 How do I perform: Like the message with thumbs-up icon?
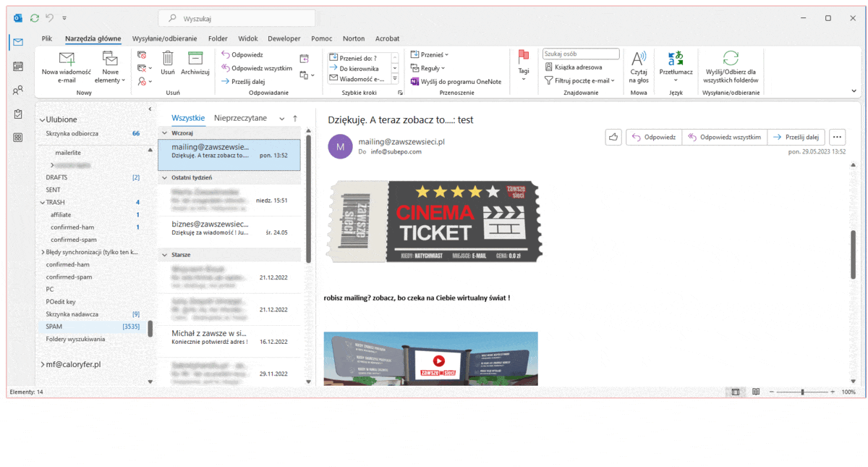point(613,137)
